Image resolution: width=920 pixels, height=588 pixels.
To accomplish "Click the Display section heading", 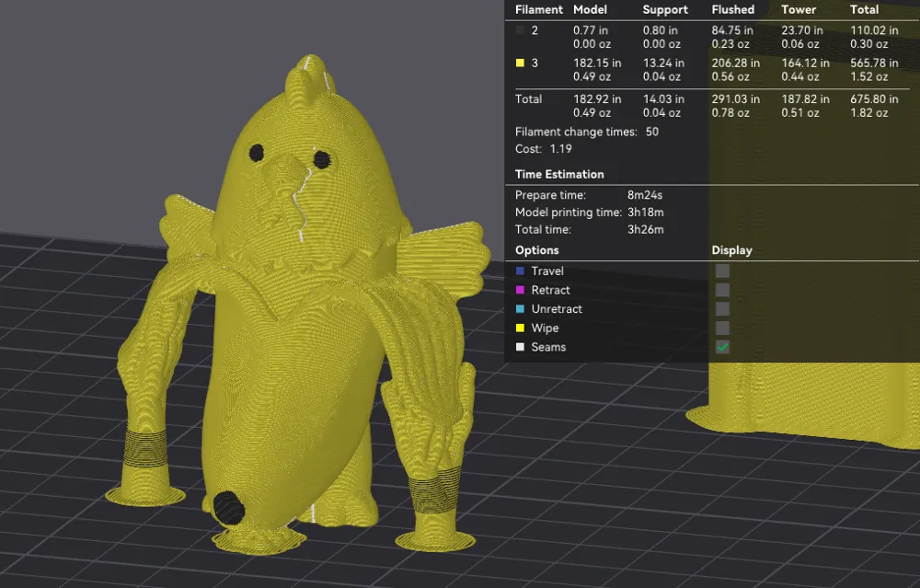I will 731,250.
